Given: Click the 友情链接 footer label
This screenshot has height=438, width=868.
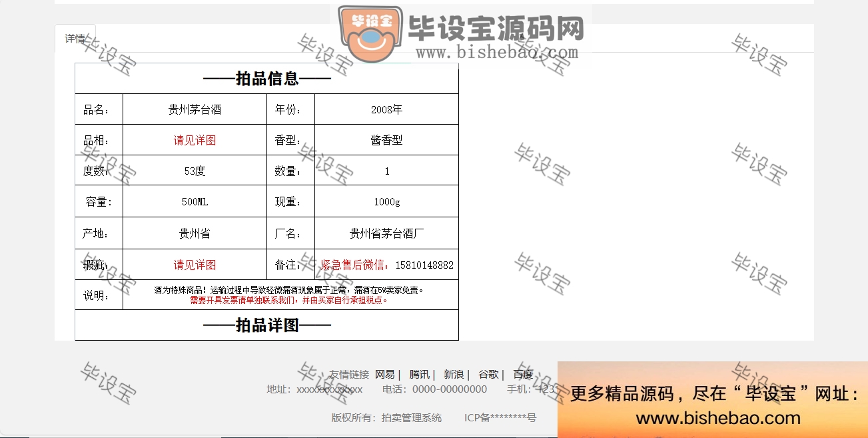Looking at the screenshot, I should pos(349,375).
